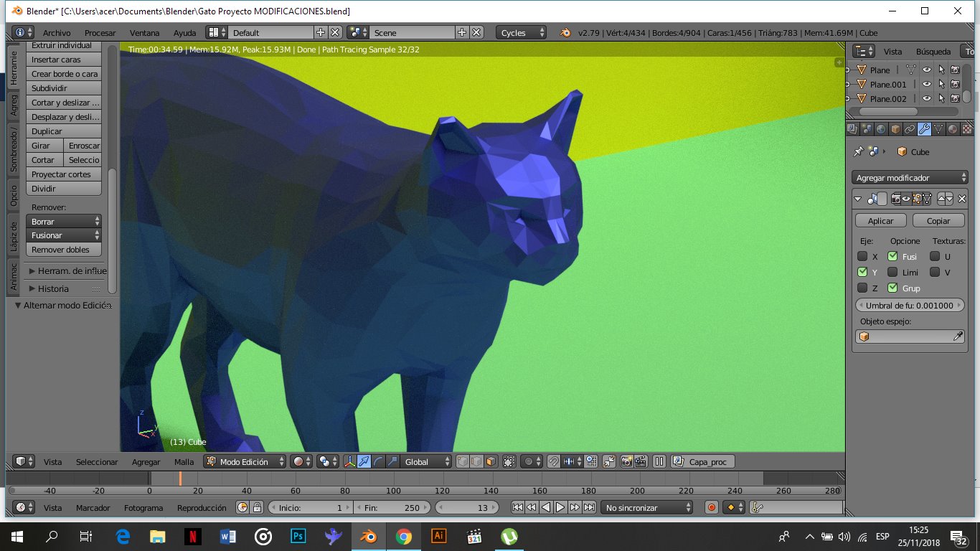Viewport: 980px width, 551px height.
Task: Open the Archivo menu
Action: (x=57, y=32)
